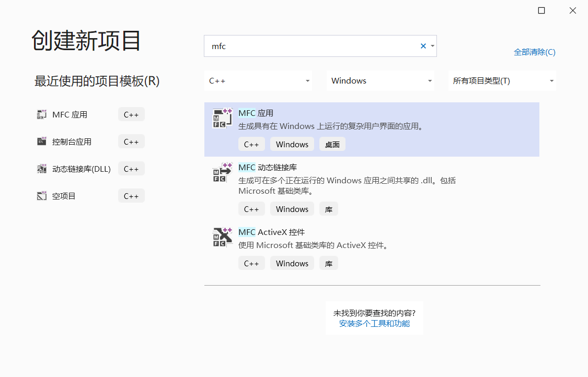The width and height of the screenshot is (588, 377).
Task: Click the recent MFC 应用 icon
Action: (x=42, y=115)
